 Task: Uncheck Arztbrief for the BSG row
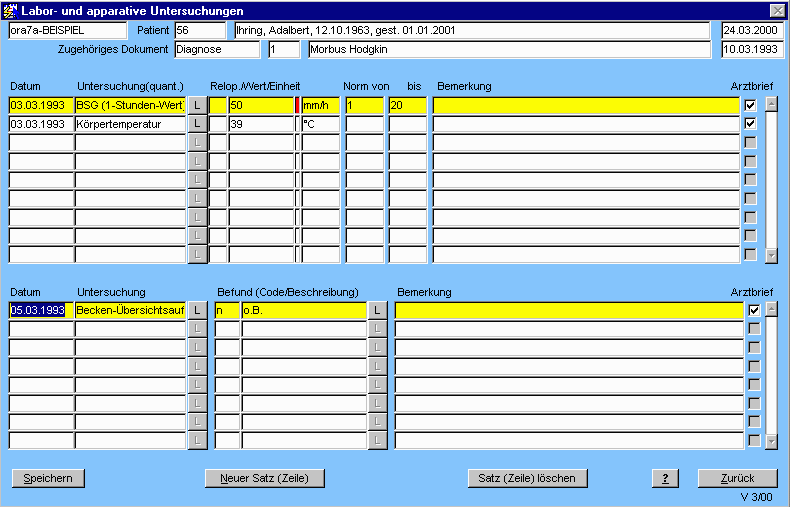[x=750, y=105]
